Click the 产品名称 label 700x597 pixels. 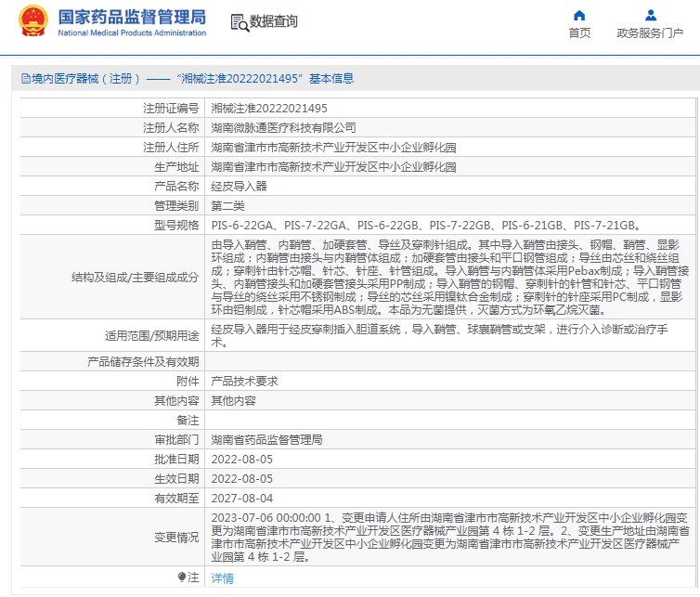pyautogui.click(x=176, y=187)
